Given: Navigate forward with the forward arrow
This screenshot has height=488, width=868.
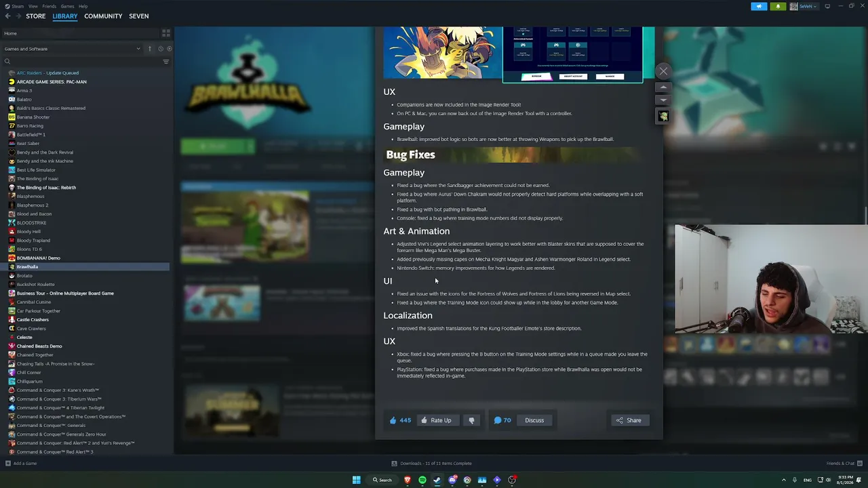Looking at the screenshot, I should 18,16.
